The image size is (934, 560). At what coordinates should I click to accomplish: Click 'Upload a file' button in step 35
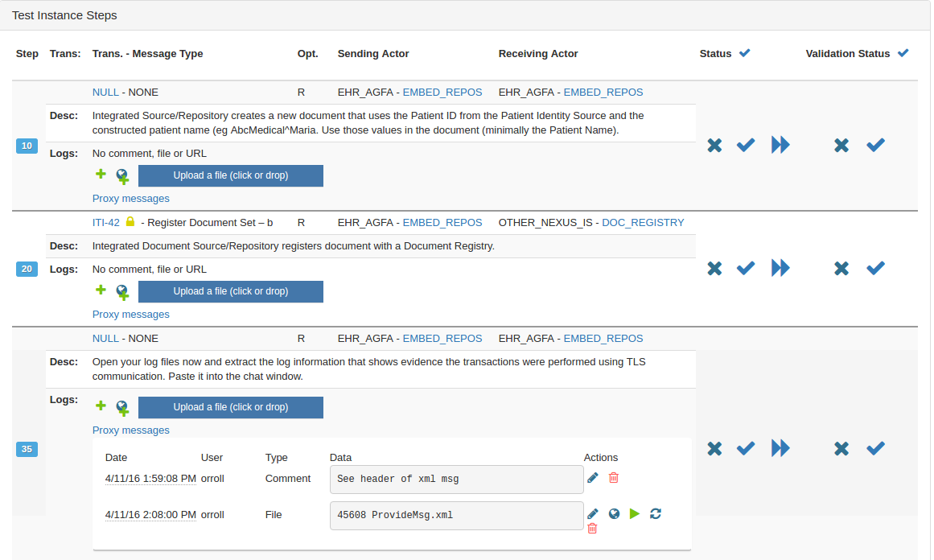231,407
